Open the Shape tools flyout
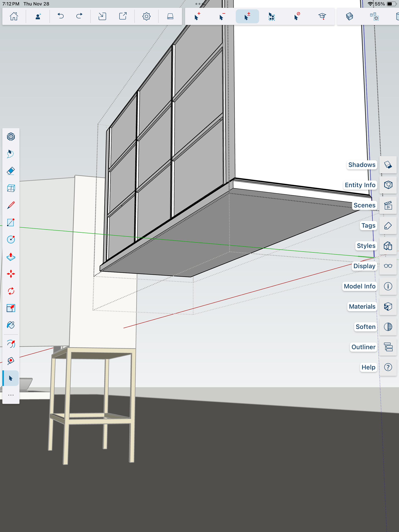 [x=11, y=222]
